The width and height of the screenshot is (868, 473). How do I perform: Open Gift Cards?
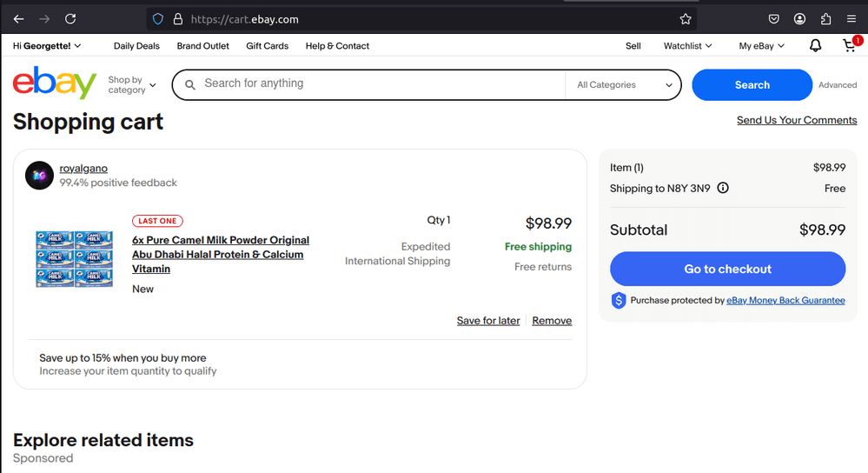tap(268, 46)
